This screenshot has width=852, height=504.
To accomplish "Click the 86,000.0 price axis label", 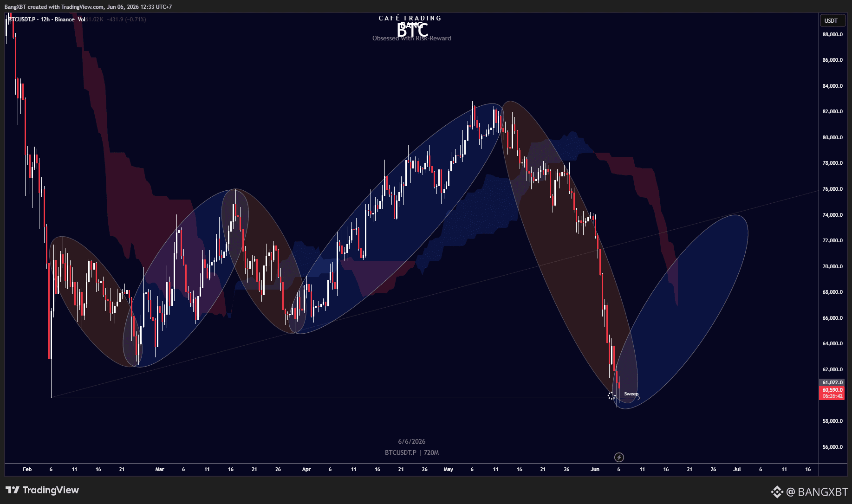I will click(x=832, y=60).
